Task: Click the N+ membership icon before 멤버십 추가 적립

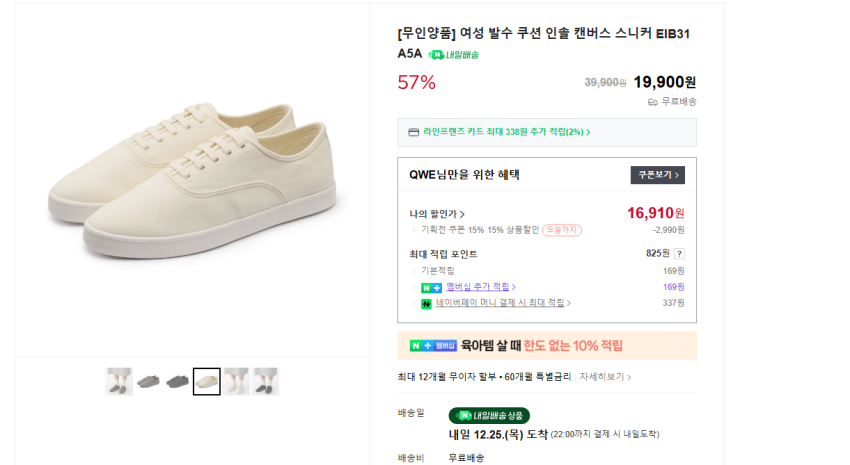Action: [x=432, y=288]
